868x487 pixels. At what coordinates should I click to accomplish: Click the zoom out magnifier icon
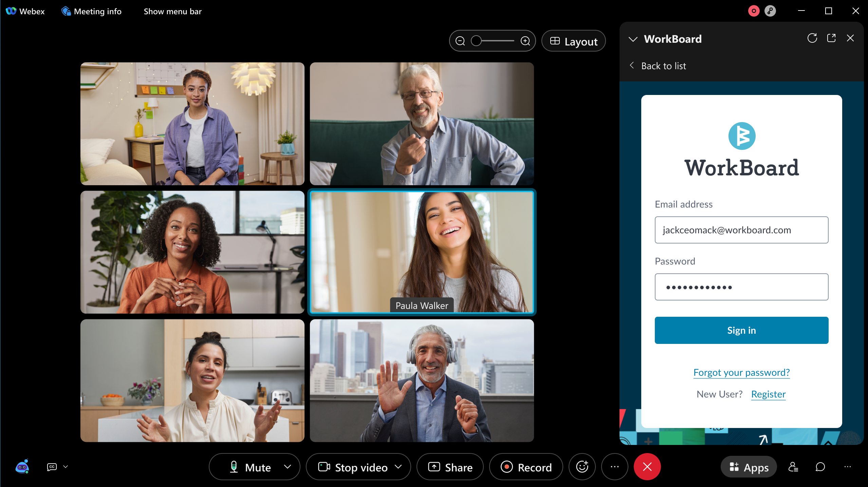pos(460,41)
